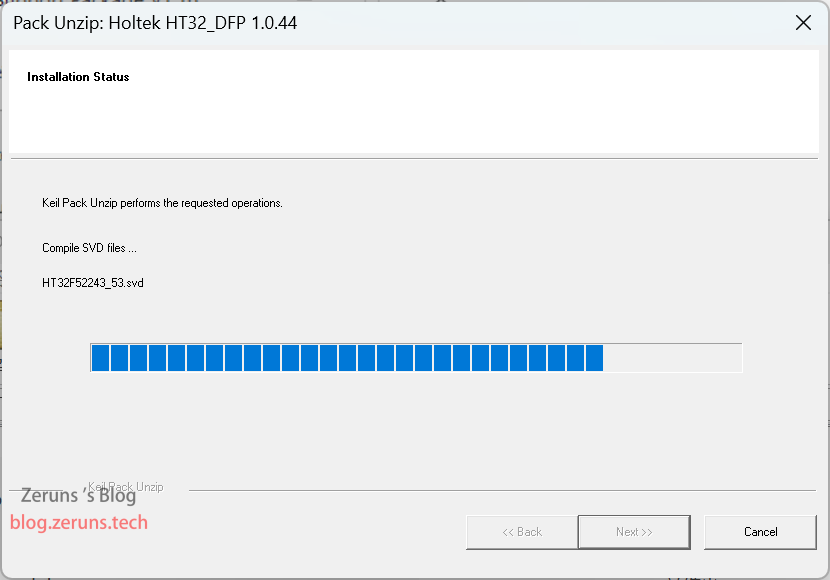Click 'Keil Pack Unzip performs the requested operations.' text

pos(162,203)
